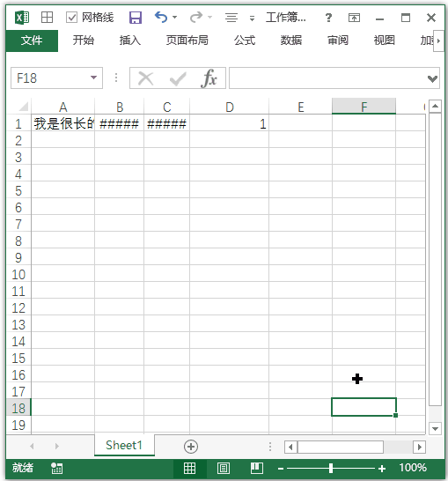Click the center align icon in quick access toolbar
Viewport: 448px width, 481px height.
(231, 18)
